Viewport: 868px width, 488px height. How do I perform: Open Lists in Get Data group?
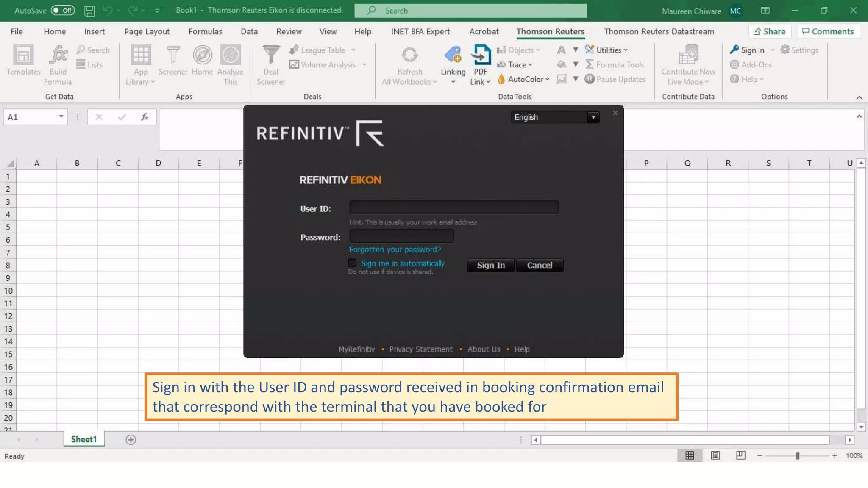tap(89, 65)
